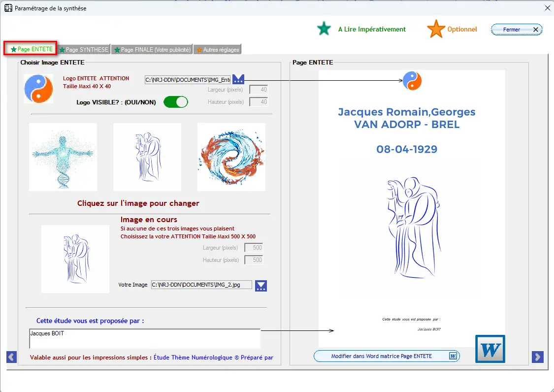
Task: Select the Page ENTETE tab
Action: click(32, 49)
